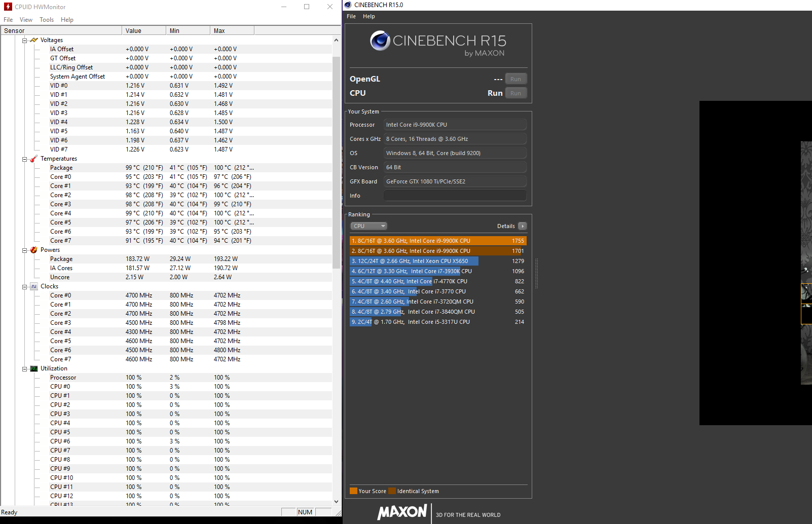Click the Cinebench R15 logo sphere
The image size is (812, 524).
tap(379, 41)
